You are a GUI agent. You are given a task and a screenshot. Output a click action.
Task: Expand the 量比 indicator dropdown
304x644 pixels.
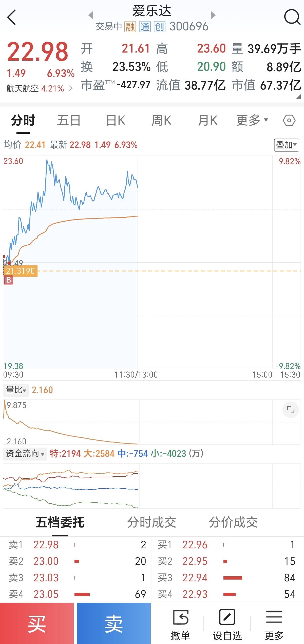pos(16,390)
